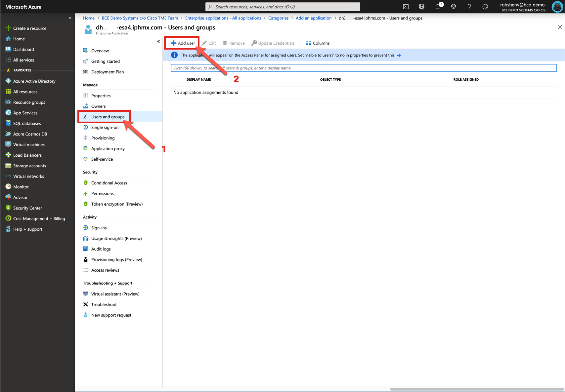Click the Columns toolbar button
565x392 pixels.
pos(318,43)
